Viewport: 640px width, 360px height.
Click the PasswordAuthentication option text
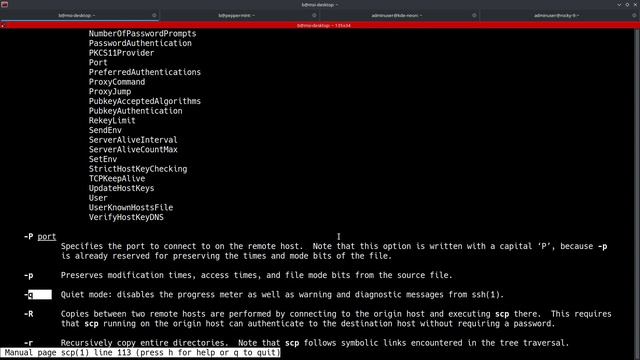(140, 43)
